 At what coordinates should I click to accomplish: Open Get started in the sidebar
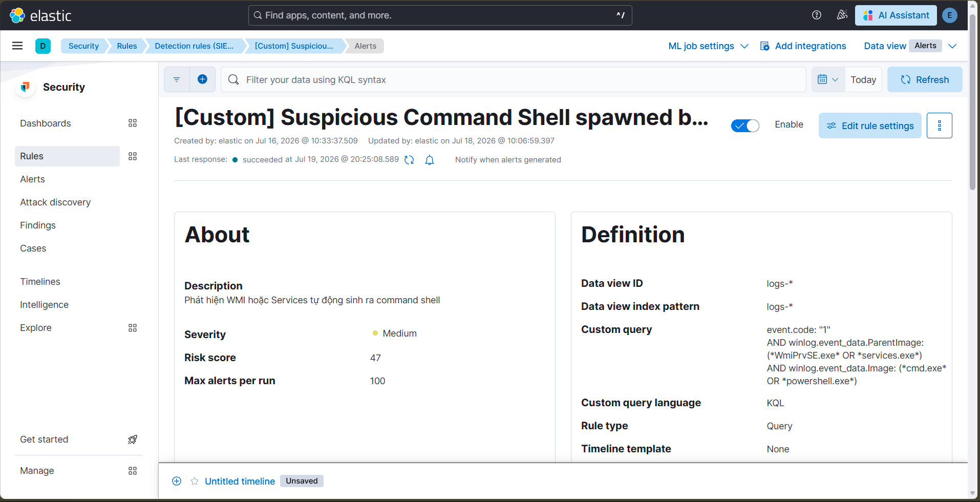(44, 440)
